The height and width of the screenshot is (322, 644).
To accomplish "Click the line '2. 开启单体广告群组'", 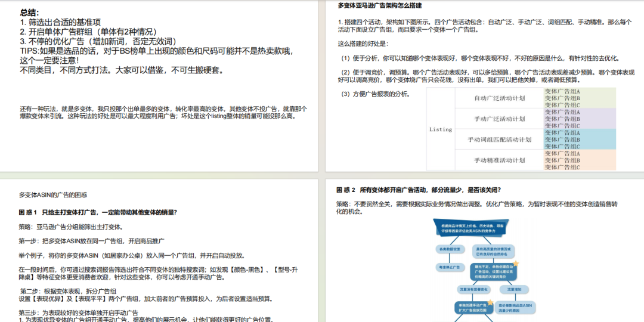I will (88, 32).
